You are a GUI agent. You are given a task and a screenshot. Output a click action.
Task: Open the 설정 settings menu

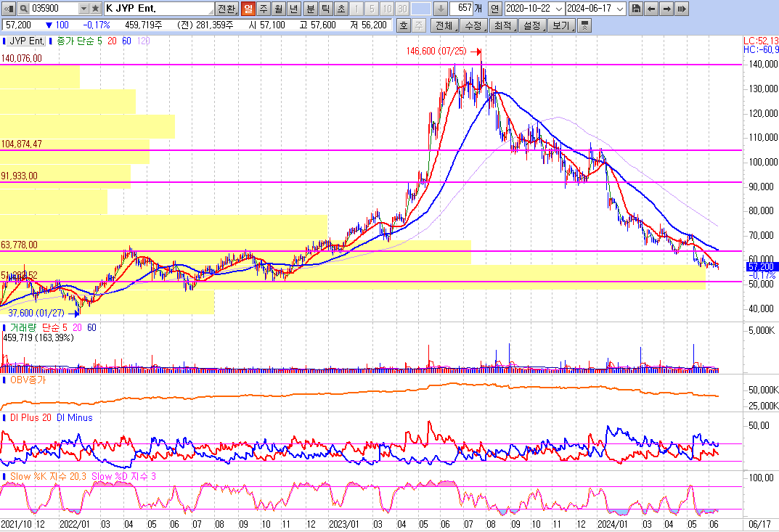click(x=533, y=25)
